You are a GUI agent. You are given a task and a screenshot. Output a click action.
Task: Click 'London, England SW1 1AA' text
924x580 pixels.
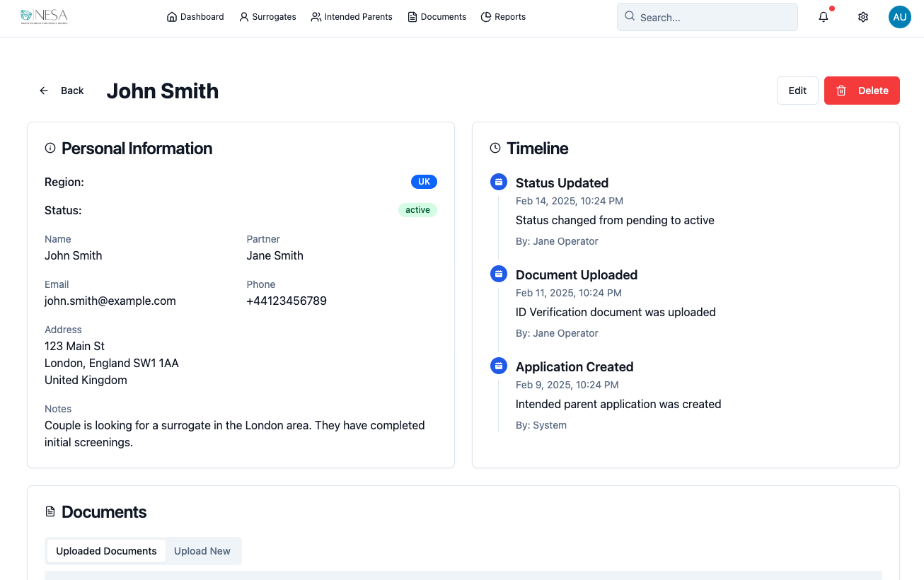[x=112, y=363]
